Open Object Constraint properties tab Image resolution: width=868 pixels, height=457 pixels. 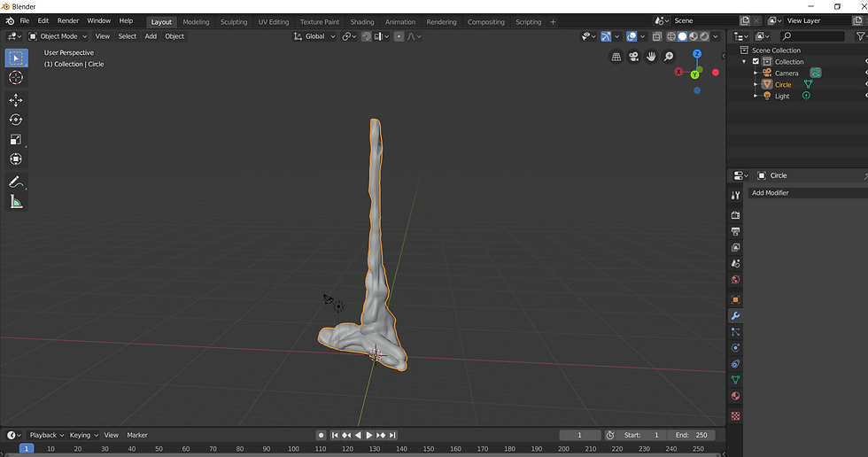tap(735, 364)
